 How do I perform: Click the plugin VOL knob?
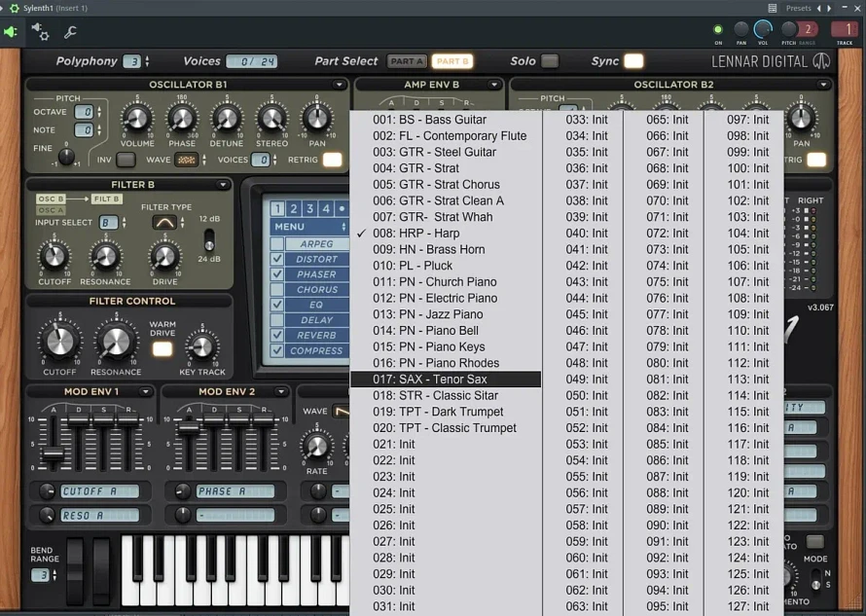pos(763,29)
